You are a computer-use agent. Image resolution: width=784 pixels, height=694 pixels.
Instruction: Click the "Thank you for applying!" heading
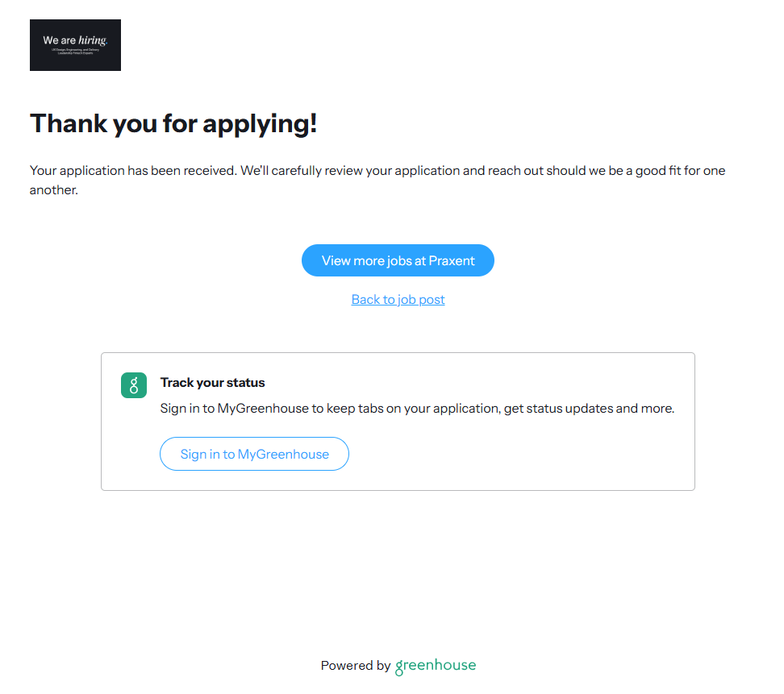coord(173,123)
